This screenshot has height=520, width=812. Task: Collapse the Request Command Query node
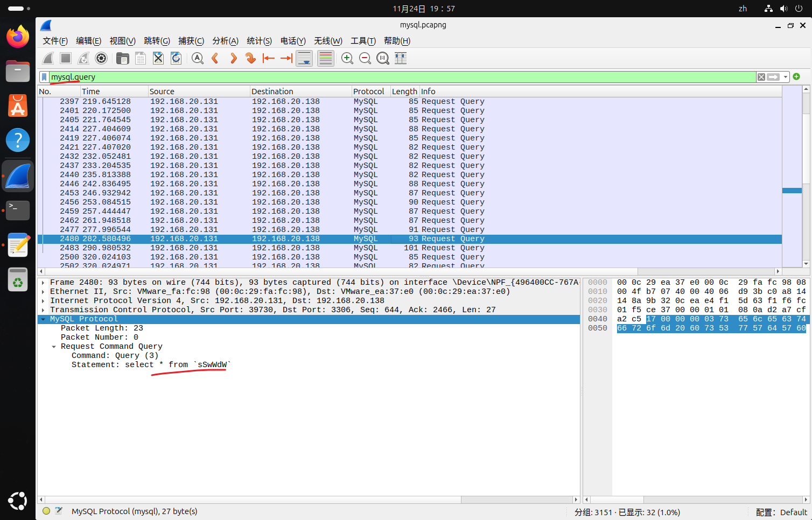(x=54, y=346)
